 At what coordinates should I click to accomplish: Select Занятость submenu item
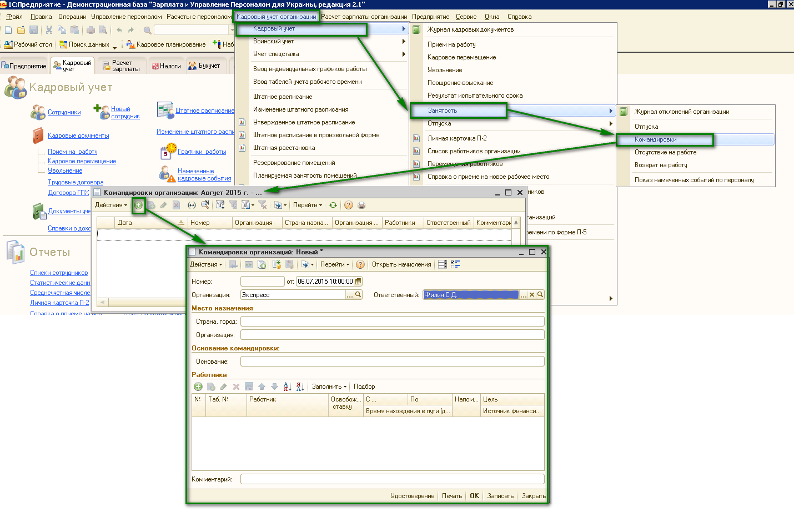pyautogui.click(x=514, y=111)
